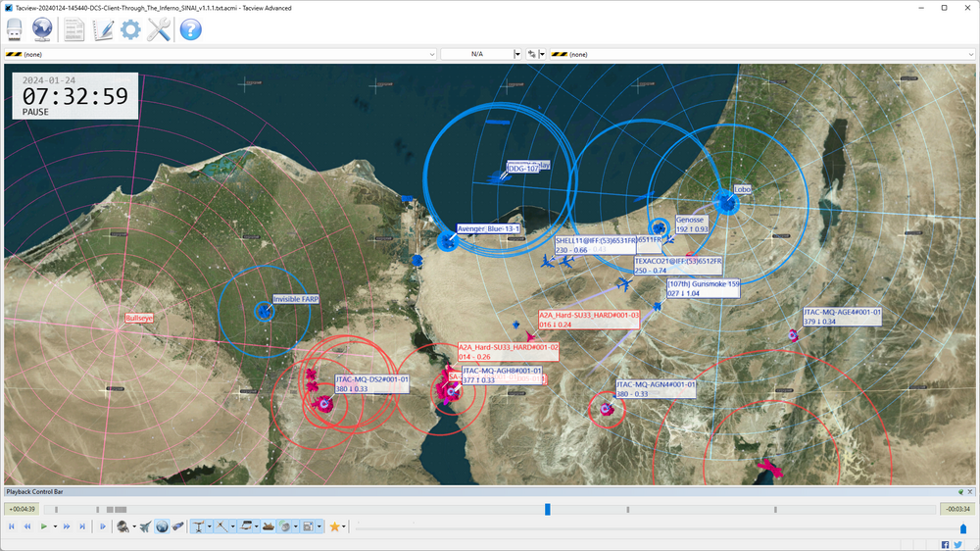Toggle the altitude pole display icon
This screenshot has height=551, width=980.
click(198, 527)
